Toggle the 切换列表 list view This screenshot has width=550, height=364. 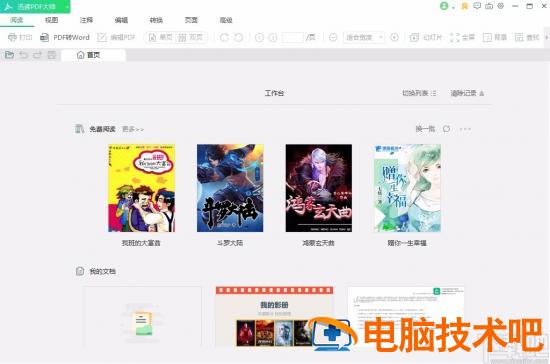coord(419,93)
